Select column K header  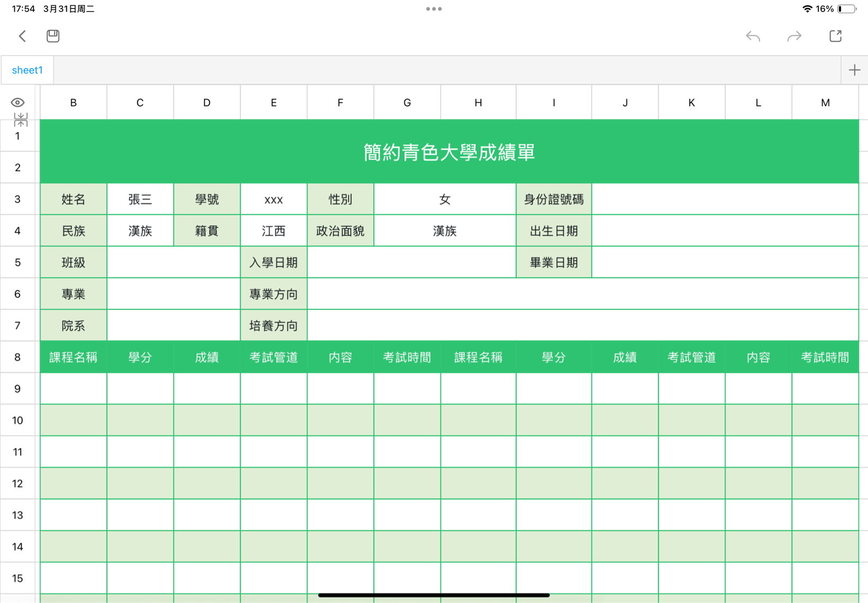click(x=692, y=103)
